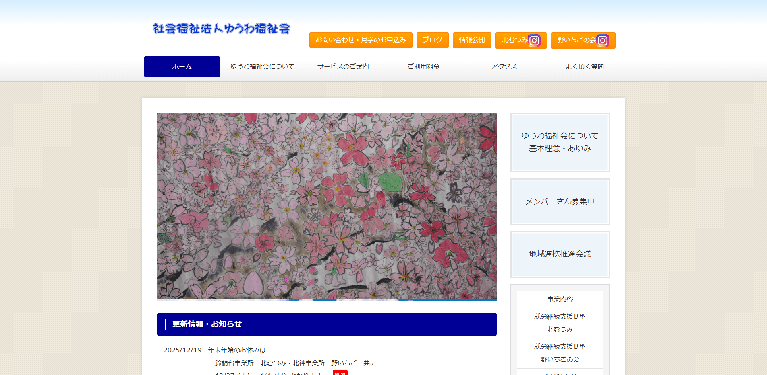Open second Instagram icon in header
This screenshot has width=767, height=375.
(x=603, y=41)
